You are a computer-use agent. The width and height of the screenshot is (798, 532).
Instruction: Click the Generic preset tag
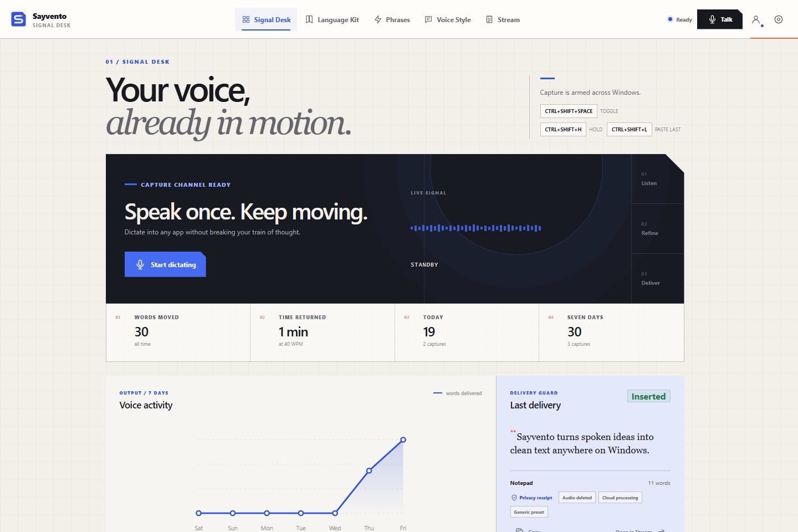click(x=529, y=512)
